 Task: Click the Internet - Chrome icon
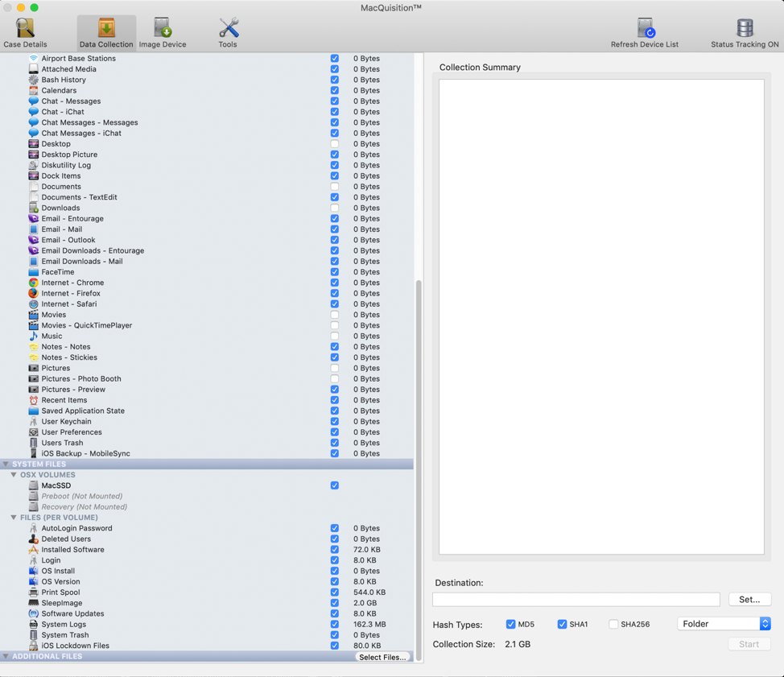click(x=34, y=283)
